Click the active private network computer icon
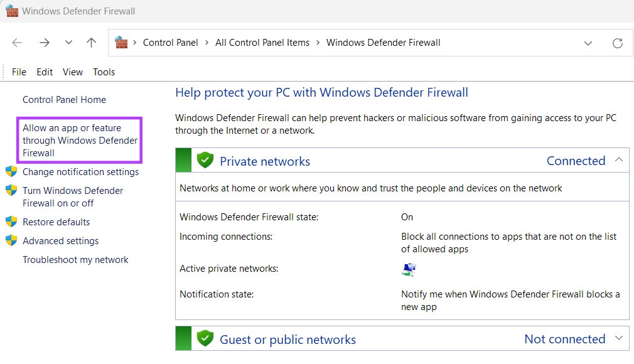Screen dimensions: 634x364 [409, 269]
